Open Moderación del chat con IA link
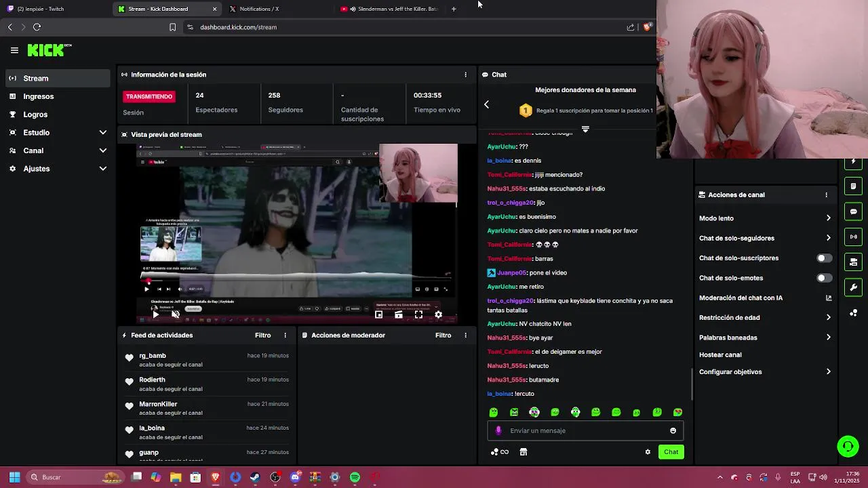Viewport: 868px width, 488px height. [828, 298]
